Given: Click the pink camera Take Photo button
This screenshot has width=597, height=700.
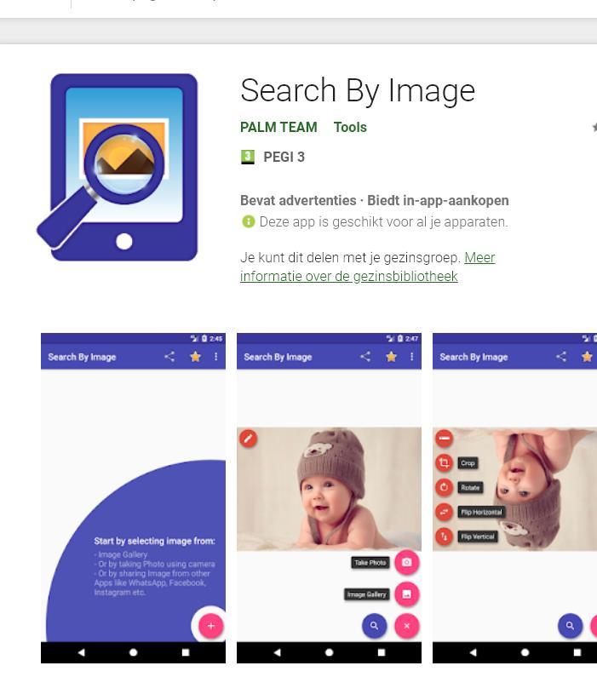Looking at the screenshot, I should coord(407,562).
